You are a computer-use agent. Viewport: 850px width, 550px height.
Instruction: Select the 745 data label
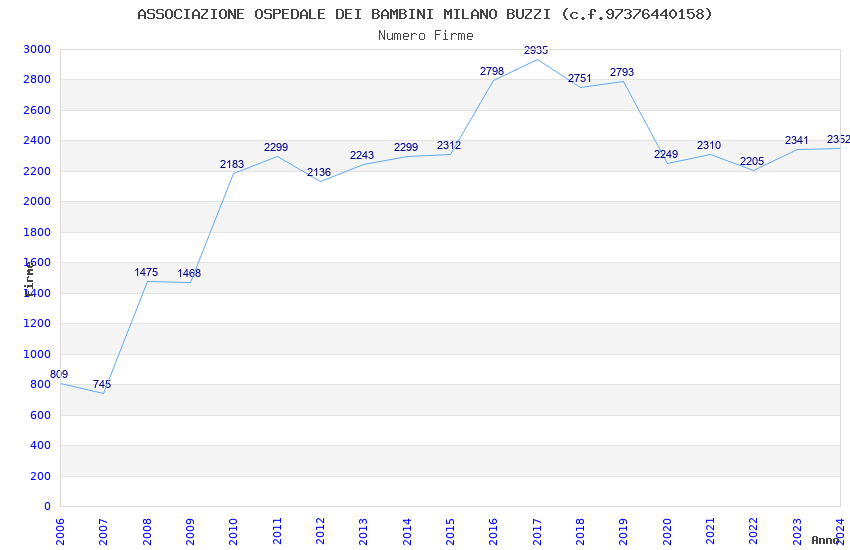point(102,384)
